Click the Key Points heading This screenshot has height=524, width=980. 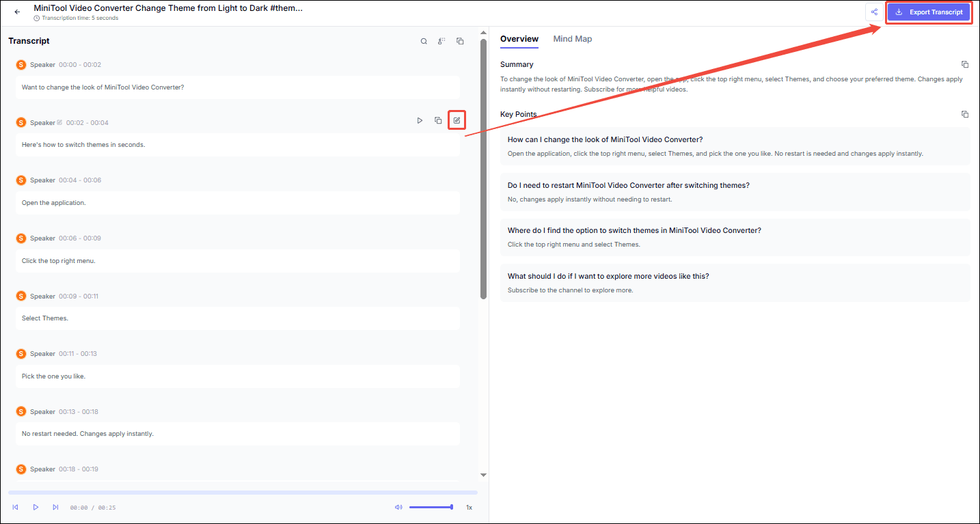[519, 114]
